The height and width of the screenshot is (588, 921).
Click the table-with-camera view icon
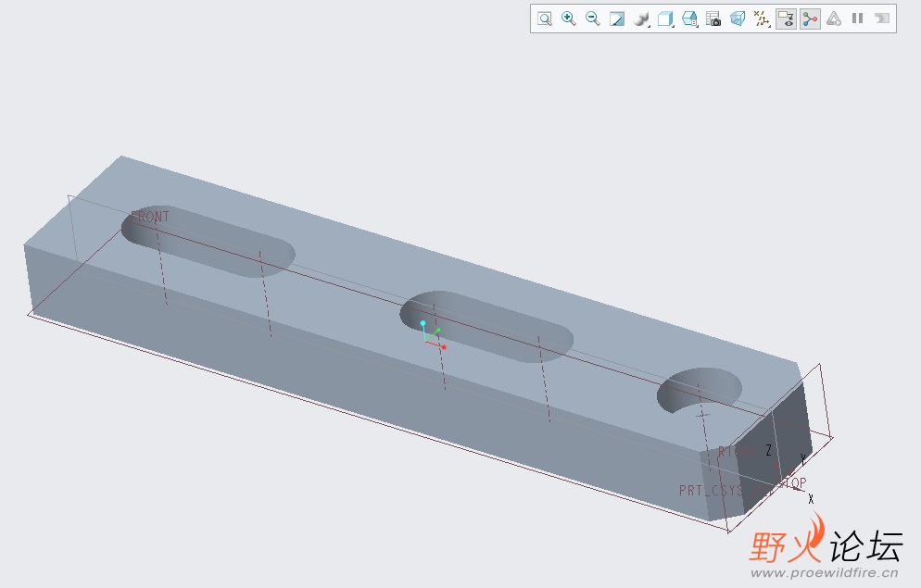[x=713, y=19]
